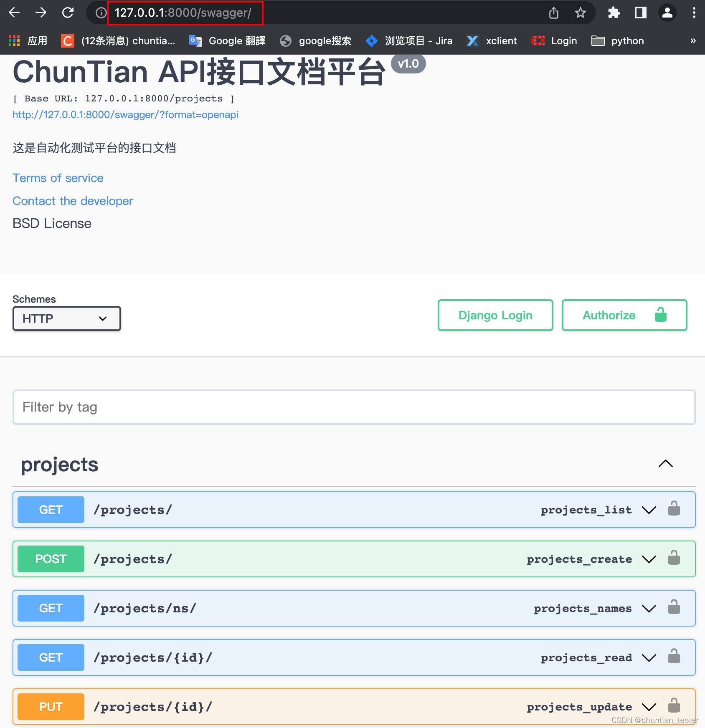Click the share icon in the toolbar
This screenshot has width=705, height=728.
(553, 13)
